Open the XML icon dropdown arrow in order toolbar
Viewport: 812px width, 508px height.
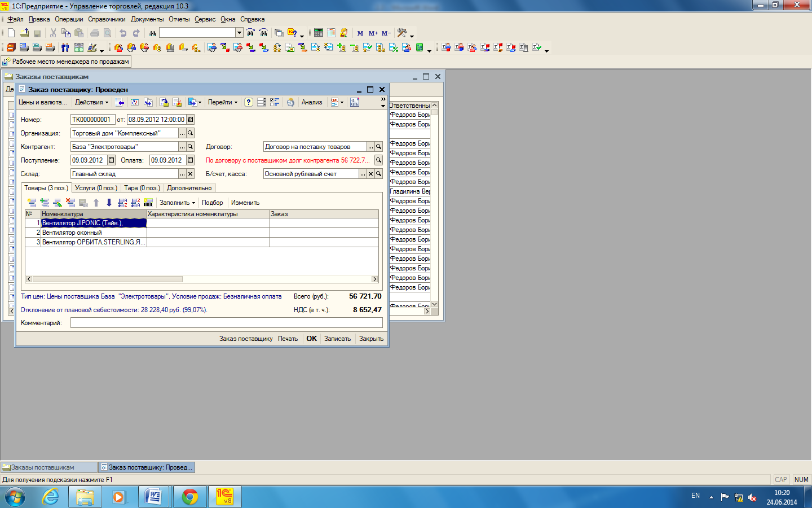[x=342, y=103]
